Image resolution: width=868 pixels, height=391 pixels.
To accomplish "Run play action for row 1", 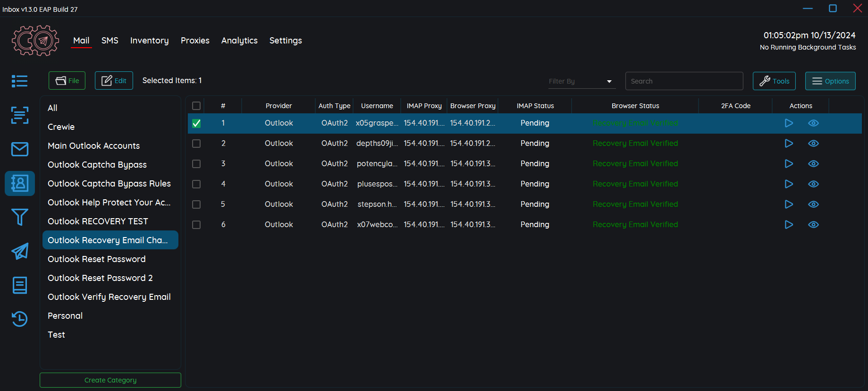I will click(789, 123).
